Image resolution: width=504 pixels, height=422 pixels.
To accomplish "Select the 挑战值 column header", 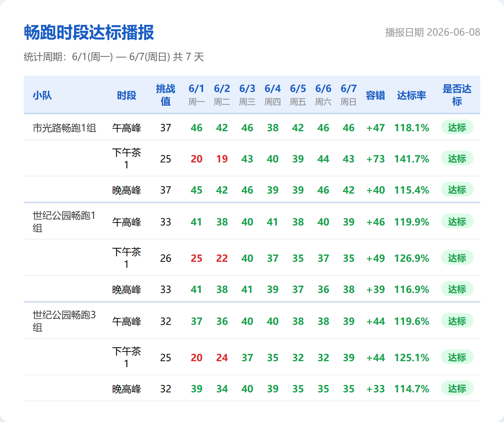I will pos(166,95).
